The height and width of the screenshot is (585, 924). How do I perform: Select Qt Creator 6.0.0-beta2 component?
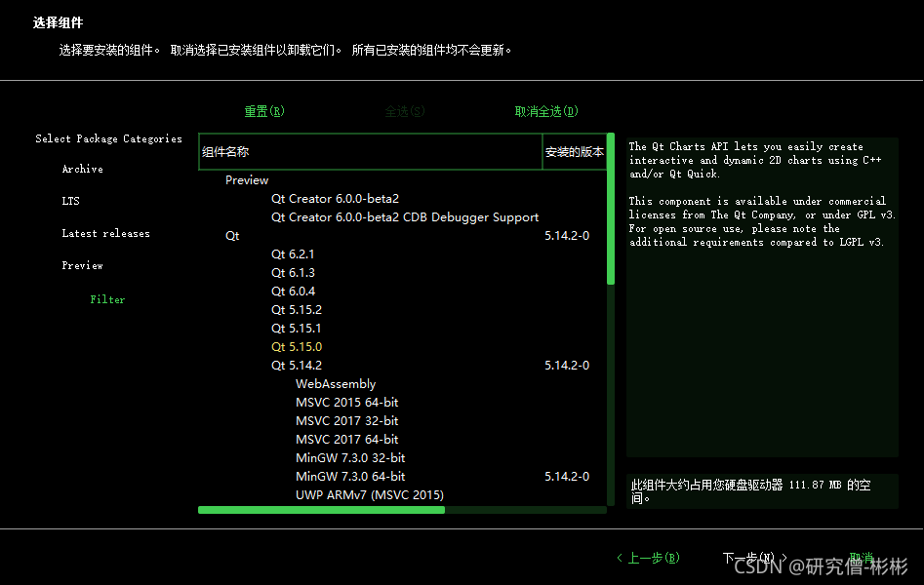[x=335, y=199]
